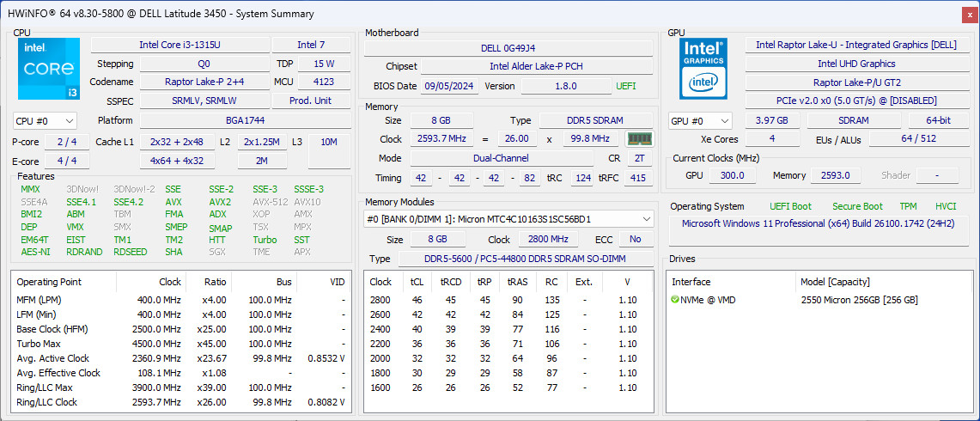Click the Interface column header in Drives
Image resolution: width=980 pixels, height=421 pixels.
733,282
